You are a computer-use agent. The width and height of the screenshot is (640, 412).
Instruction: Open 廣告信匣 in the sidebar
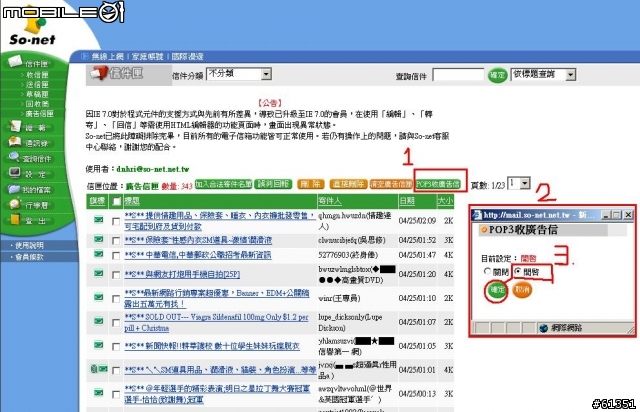point(40,113)
